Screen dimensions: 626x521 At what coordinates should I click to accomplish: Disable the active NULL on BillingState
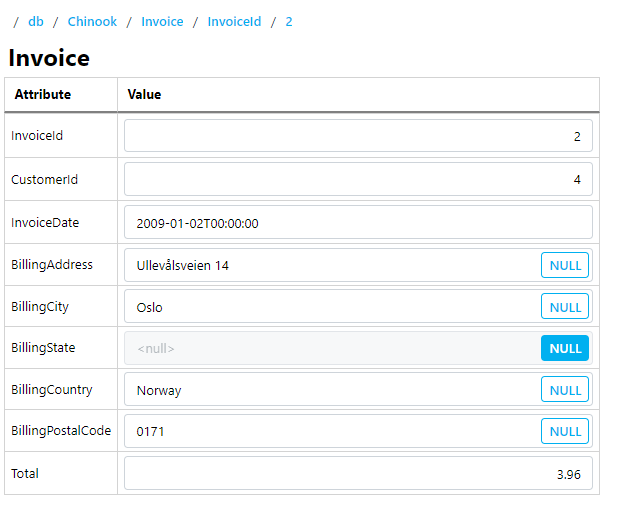pyautogui.click(x=565, y=348)
